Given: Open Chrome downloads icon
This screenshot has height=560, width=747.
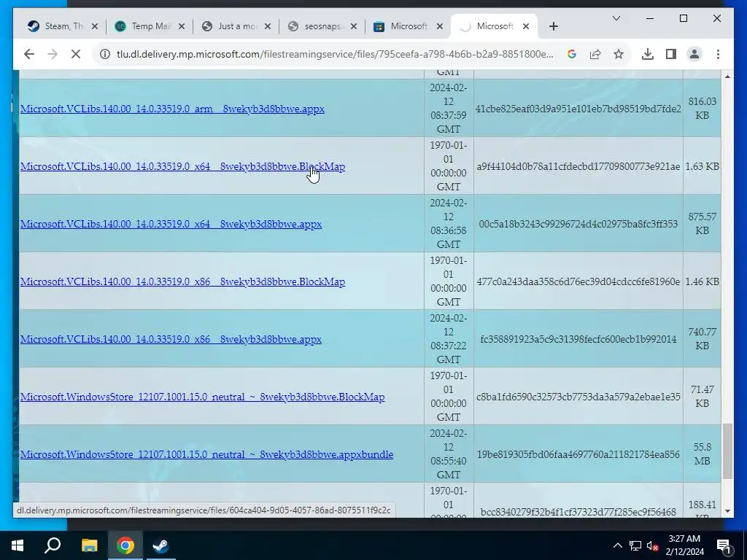Looking at the screenshot, I should [x=648, y=54].
